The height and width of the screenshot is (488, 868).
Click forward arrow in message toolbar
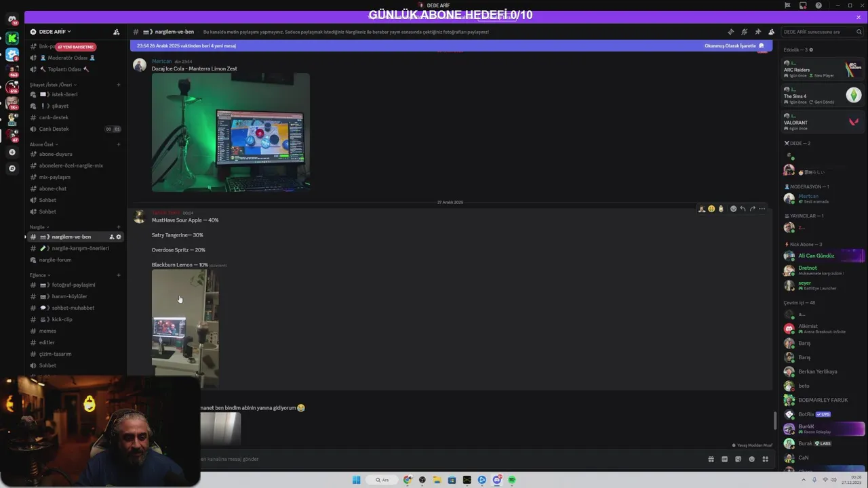[x=752, y=209]
